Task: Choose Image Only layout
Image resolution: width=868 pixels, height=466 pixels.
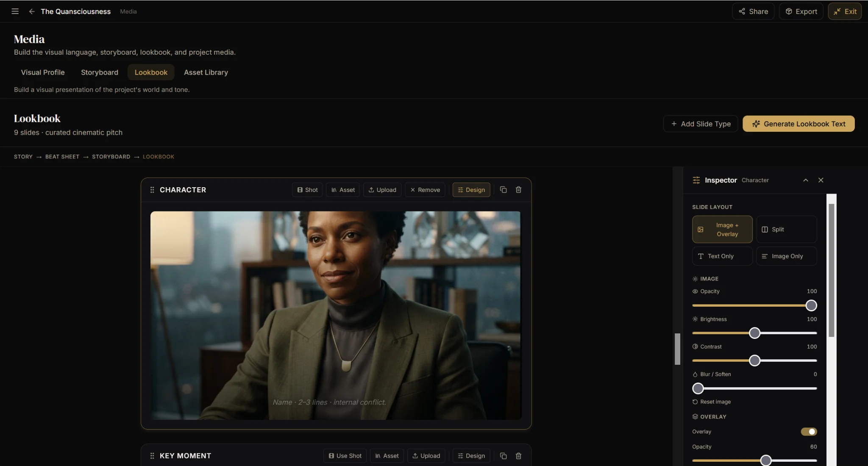Action: (787, 256)
